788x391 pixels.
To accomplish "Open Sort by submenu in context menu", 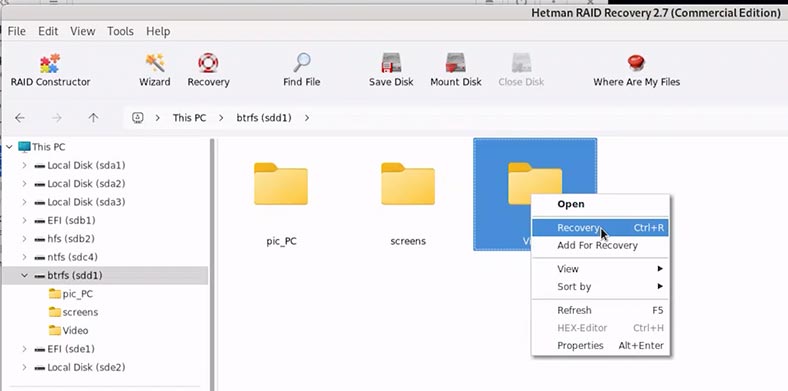I will (601, 286).
